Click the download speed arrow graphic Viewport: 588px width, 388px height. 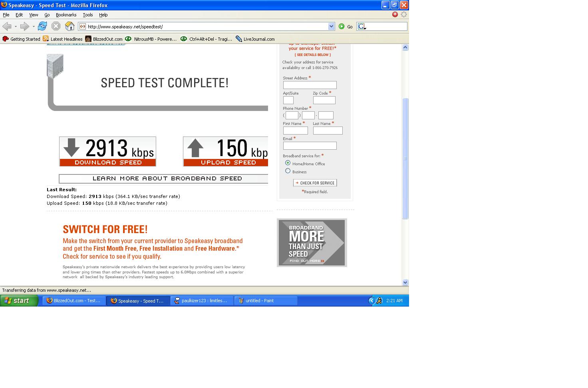click(x=72, y=147)
